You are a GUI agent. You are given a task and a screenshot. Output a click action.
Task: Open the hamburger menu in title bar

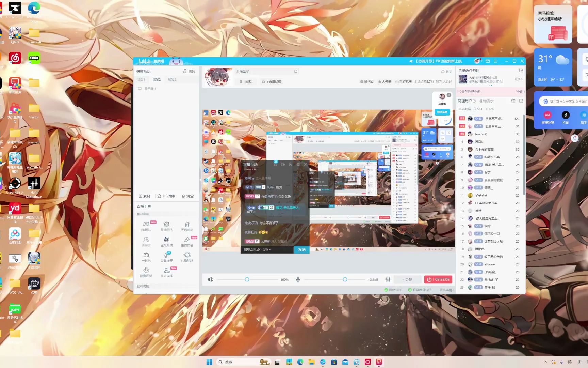point(495,61)
